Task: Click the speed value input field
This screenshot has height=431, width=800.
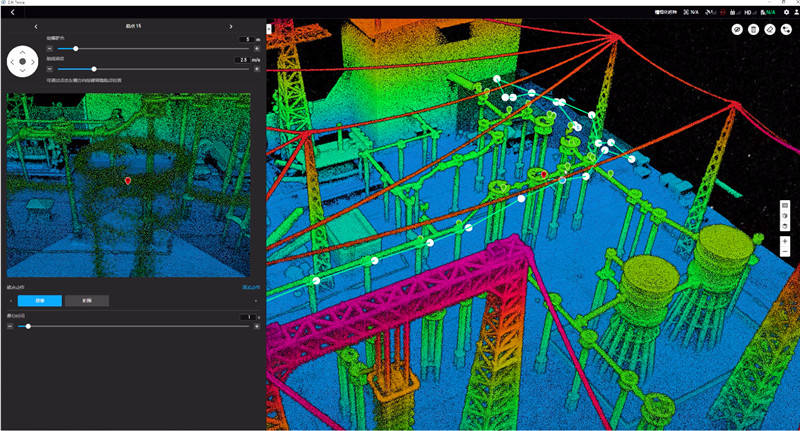Action: pyautogui.click(x=242, y=60)
